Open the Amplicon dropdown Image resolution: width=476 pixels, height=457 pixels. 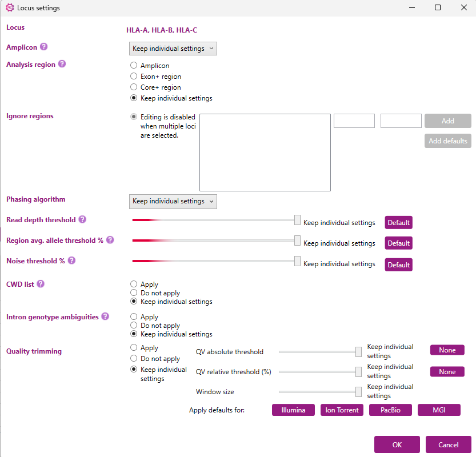(173, 49)
